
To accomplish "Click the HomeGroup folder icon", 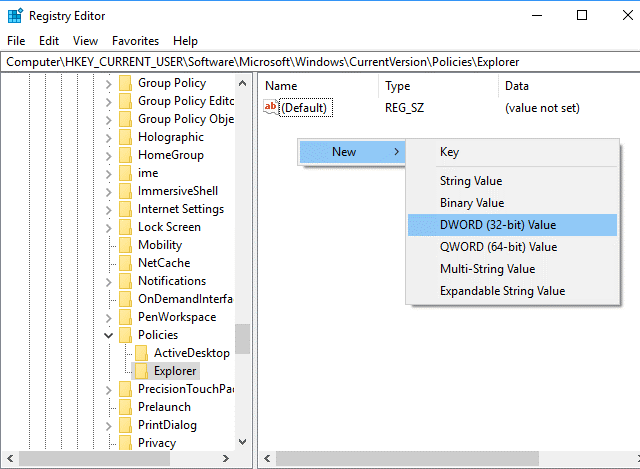I will click(x=125, y=155).
